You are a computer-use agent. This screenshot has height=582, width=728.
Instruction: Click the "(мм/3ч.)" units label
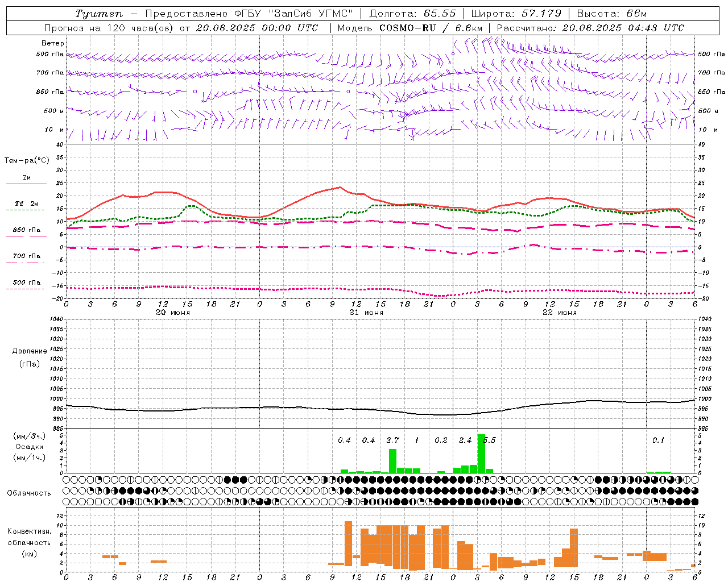30,436
